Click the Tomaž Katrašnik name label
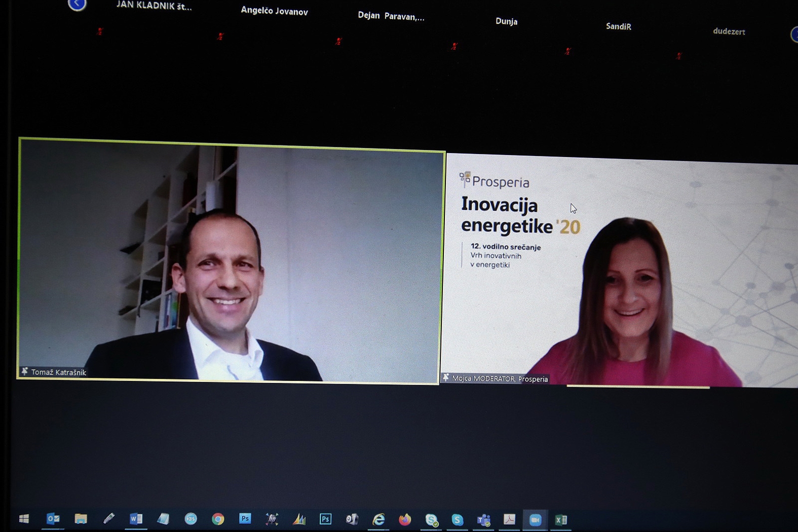The width and height of the screenshot is (798, 532). [58, 372]
